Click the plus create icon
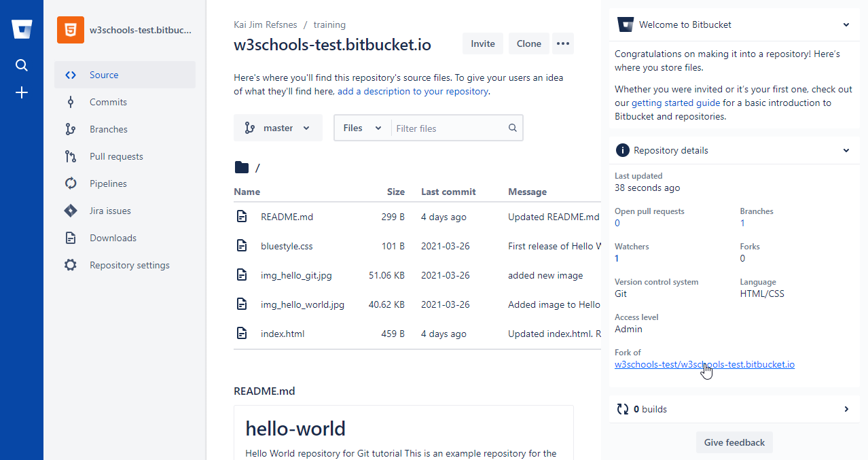The width and height of the screenshot is (868, 460). (22, 92)
